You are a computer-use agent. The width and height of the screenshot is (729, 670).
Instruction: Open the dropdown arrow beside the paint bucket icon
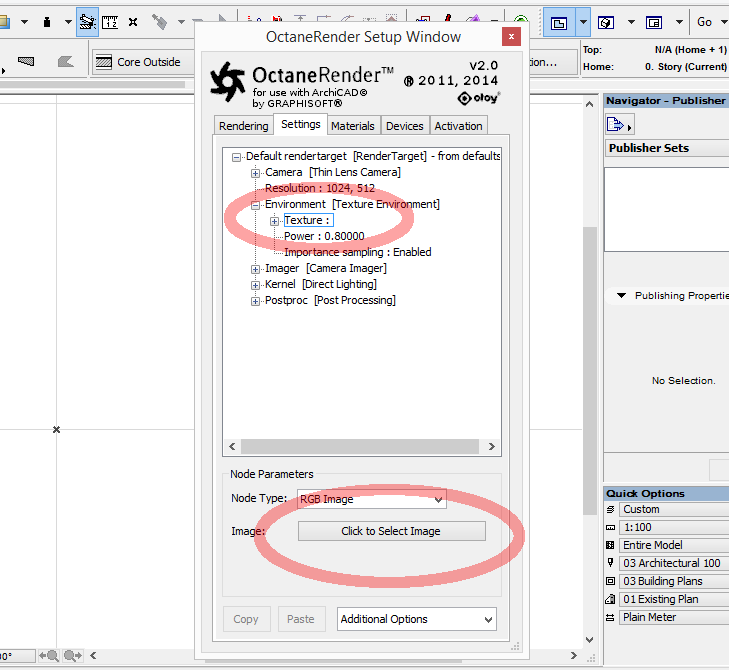point(181,22)
